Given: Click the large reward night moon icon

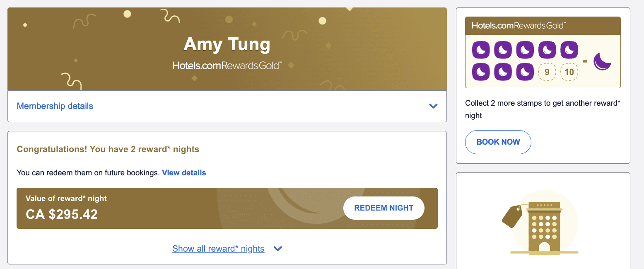Looking at the screenshot, I should [x=602, y=61].
